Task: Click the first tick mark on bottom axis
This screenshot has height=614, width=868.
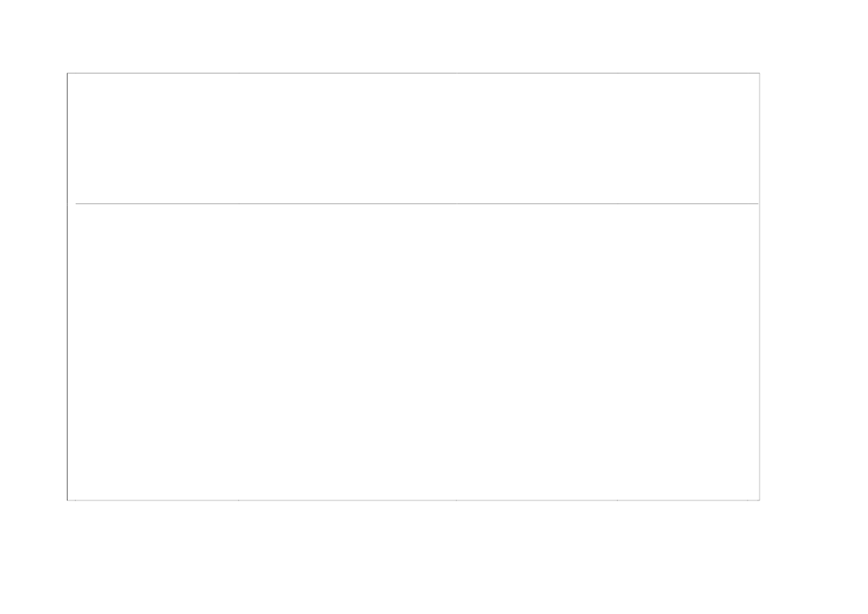Action: click(x=76, y=500)
